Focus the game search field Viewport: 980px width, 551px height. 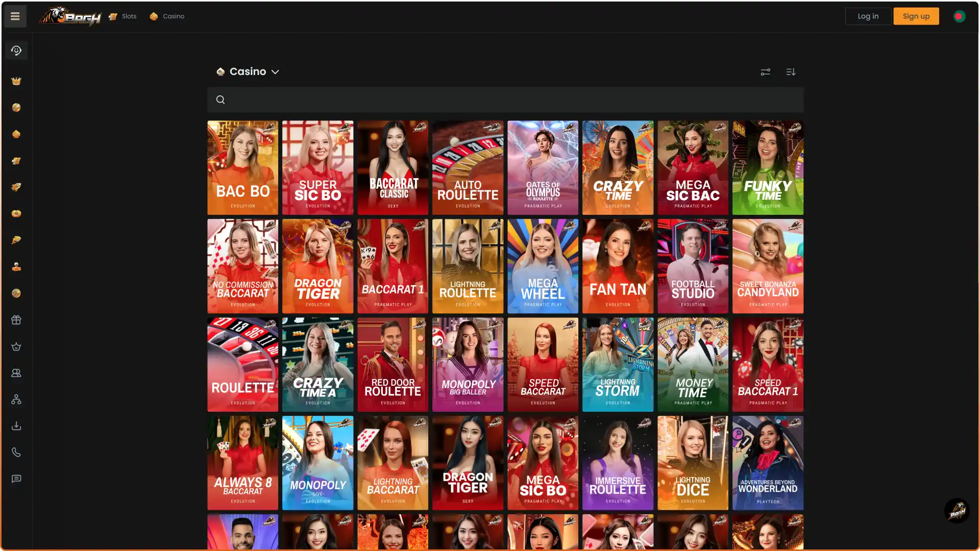click(x=505, y=99)
